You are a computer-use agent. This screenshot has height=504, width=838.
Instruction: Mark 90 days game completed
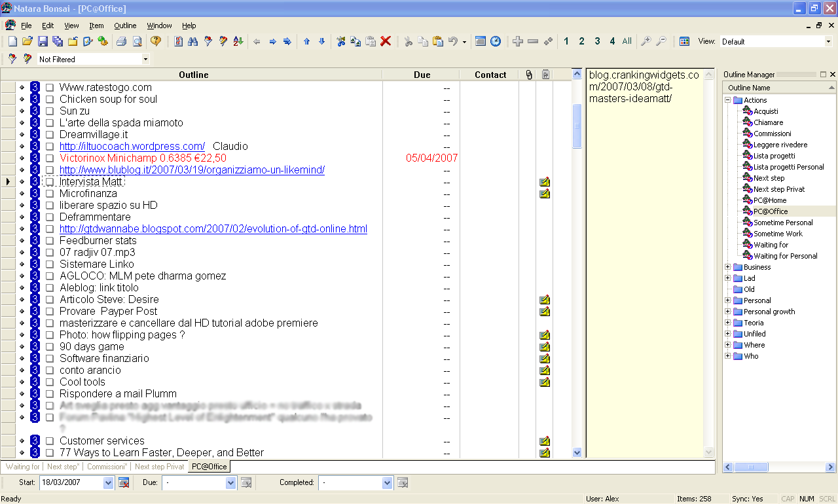[50, 347]
